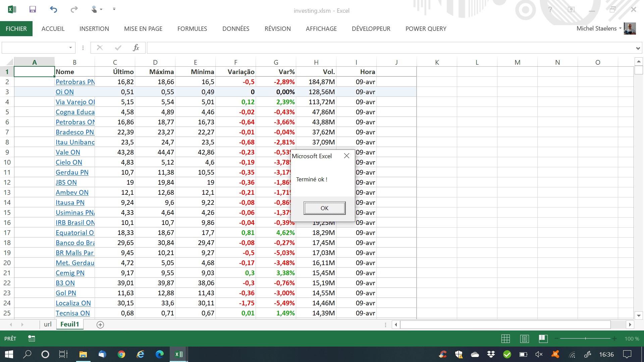Click the Insert Function fx icon
Image resolution: width=644 pixels, height=362 pixels.
[136, 48]
